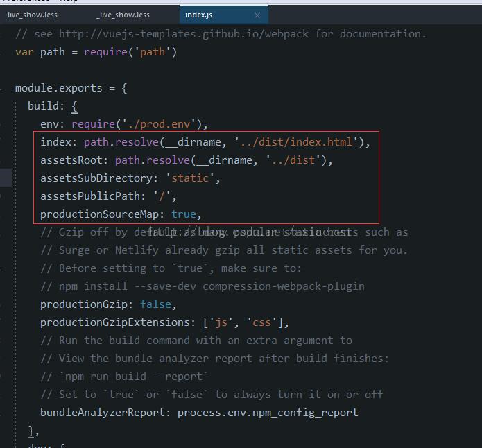
Task: Click the 'npm install --save-dev' comment line
Action: pyautogui.click(x=203, y=286)
